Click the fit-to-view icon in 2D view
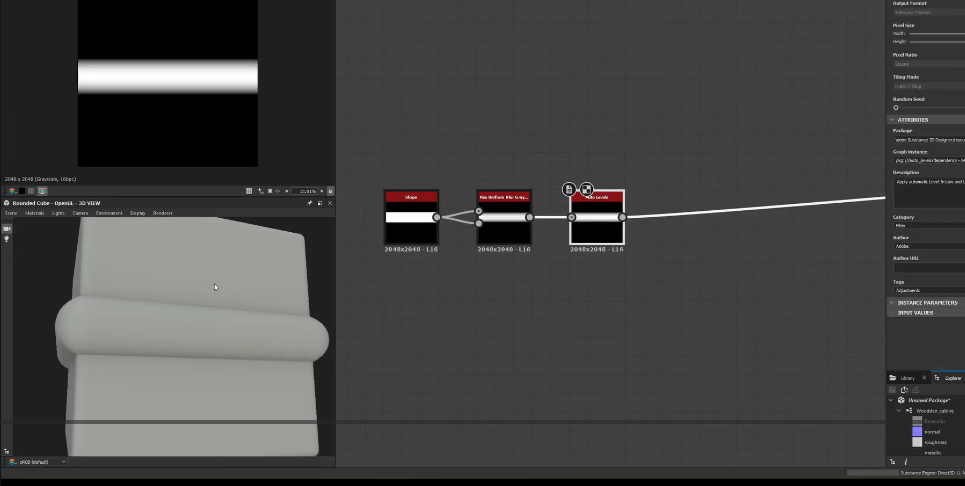Screen dimensions: 965x486 (270, 191)
